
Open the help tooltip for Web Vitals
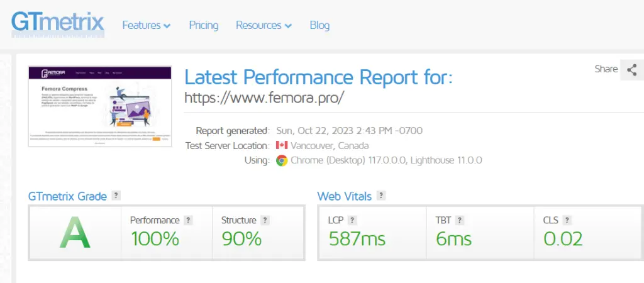pos(382,196)
